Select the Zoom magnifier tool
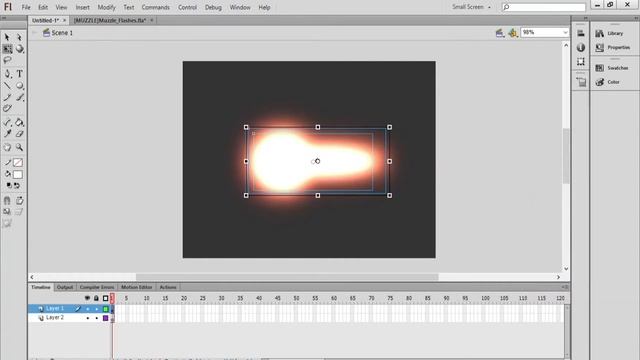 [20, 147]
